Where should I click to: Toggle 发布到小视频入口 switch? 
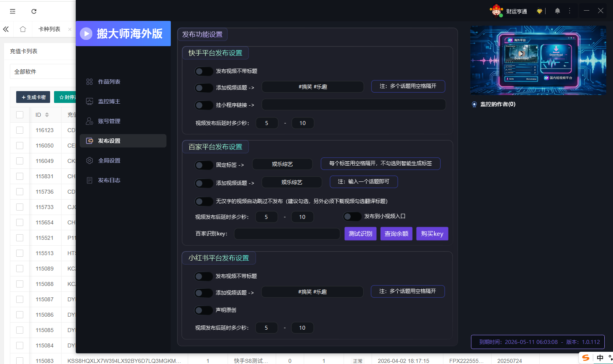tap(352, 217)
